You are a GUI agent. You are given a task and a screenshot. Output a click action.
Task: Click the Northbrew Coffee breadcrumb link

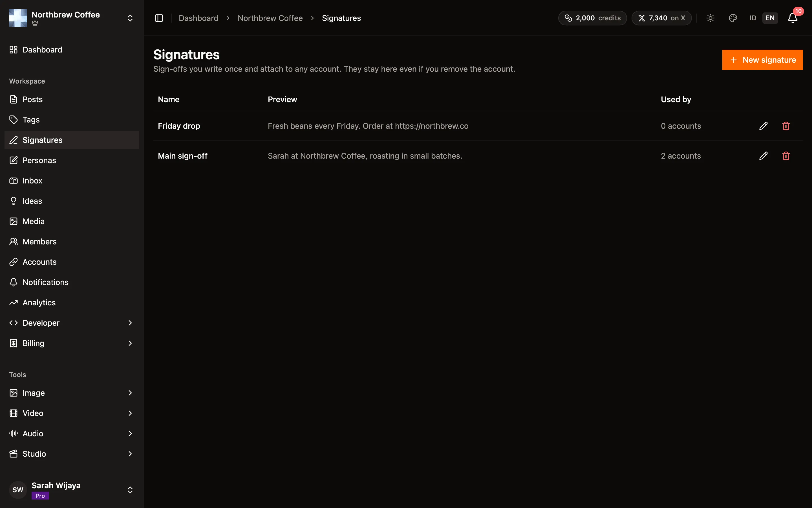click(270, 18)
